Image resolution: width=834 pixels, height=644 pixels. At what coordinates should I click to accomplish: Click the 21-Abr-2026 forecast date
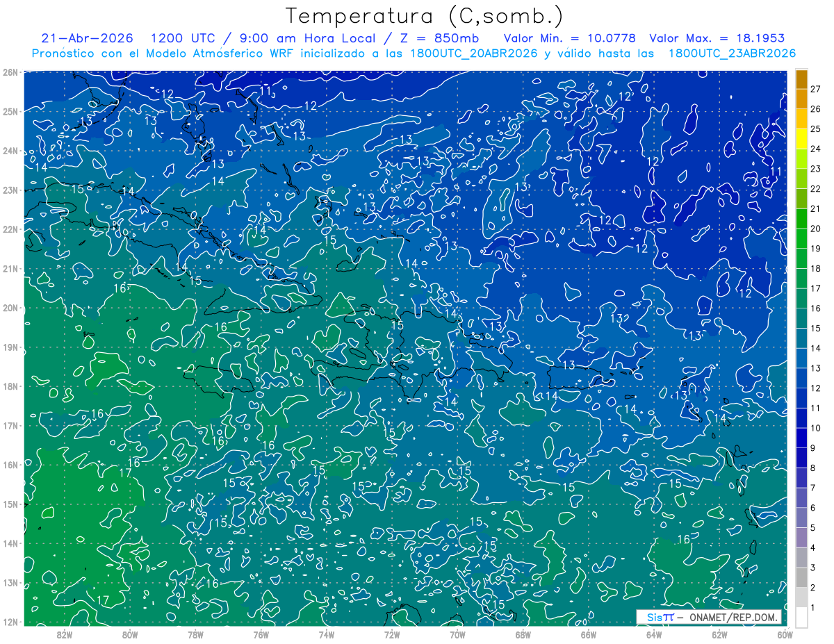(87, 38)
